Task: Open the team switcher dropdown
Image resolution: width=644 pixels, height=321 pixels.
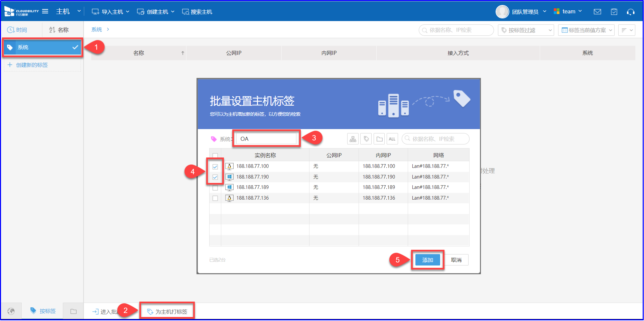Action: coord(568,11)
